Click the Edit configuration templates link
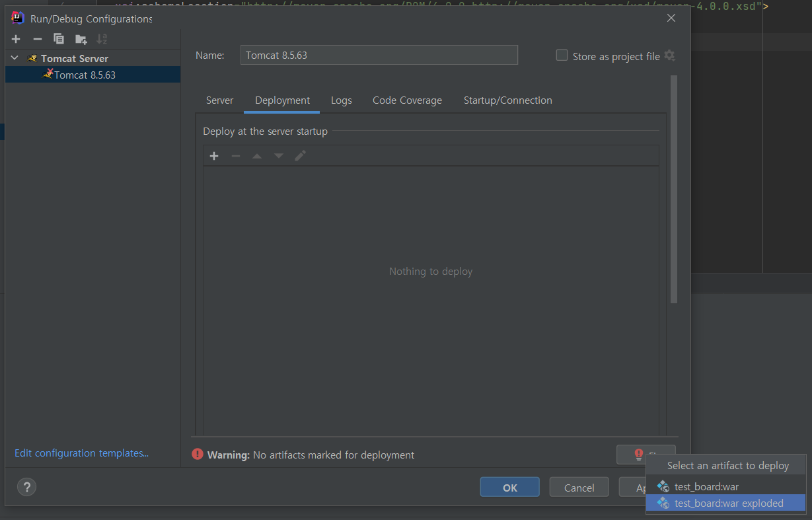 pos(81,453)
